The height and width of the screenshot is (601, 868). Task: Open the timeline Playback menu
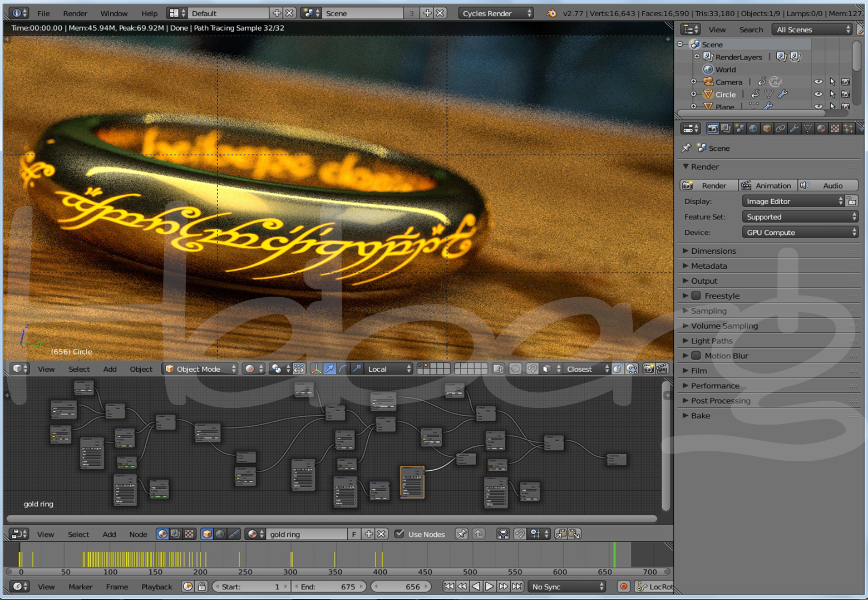pyautogui.click(x=157, y=587)
